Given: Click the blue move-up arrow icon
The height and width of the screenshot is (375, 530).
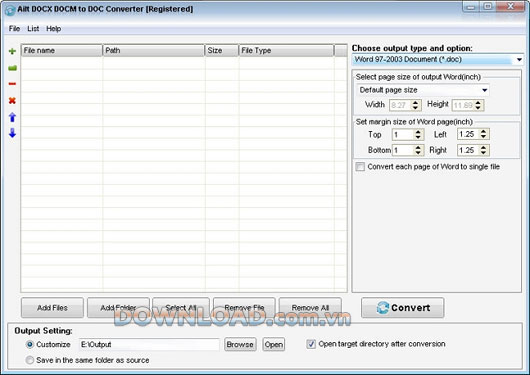Looking at the screenshot, I should click(12, 117).
